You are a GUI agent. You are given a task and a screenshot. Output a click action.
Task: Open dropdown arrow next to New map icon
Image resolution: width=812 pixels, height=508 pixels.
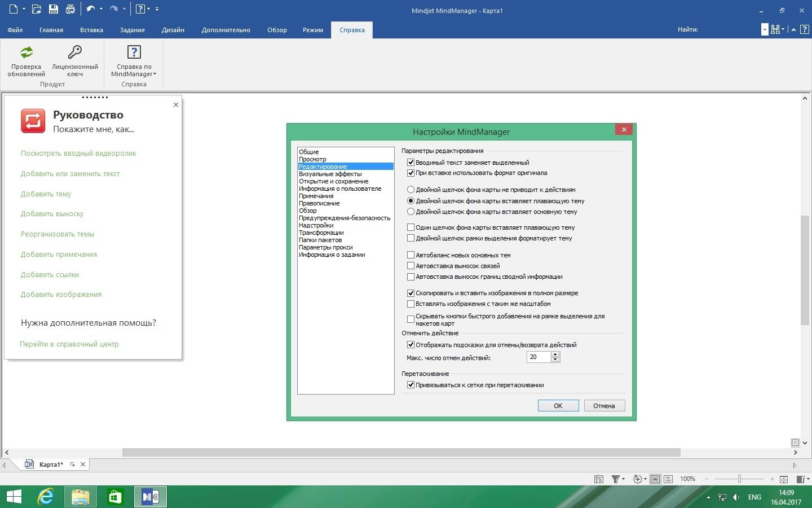click(x=24, y=9)
